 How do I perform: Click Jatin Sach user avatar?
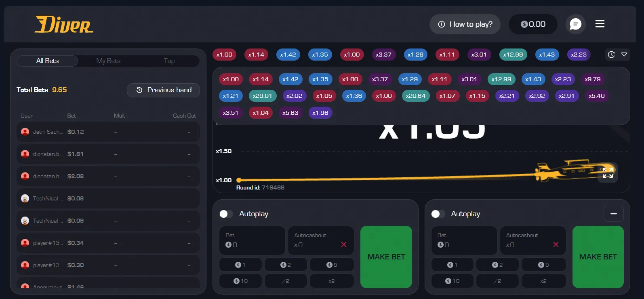point(25,132)
